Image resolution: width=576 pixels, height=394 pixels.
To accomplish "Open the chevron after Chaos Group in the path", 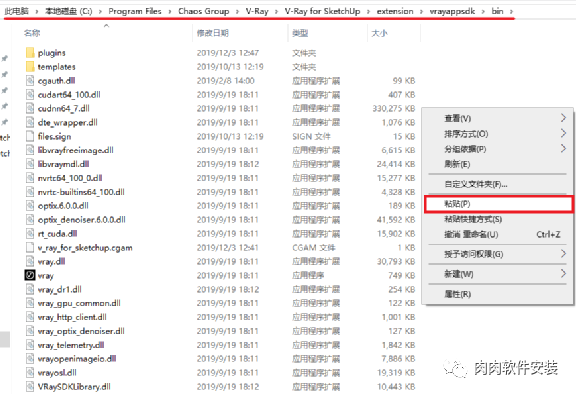I will point(237,11).
